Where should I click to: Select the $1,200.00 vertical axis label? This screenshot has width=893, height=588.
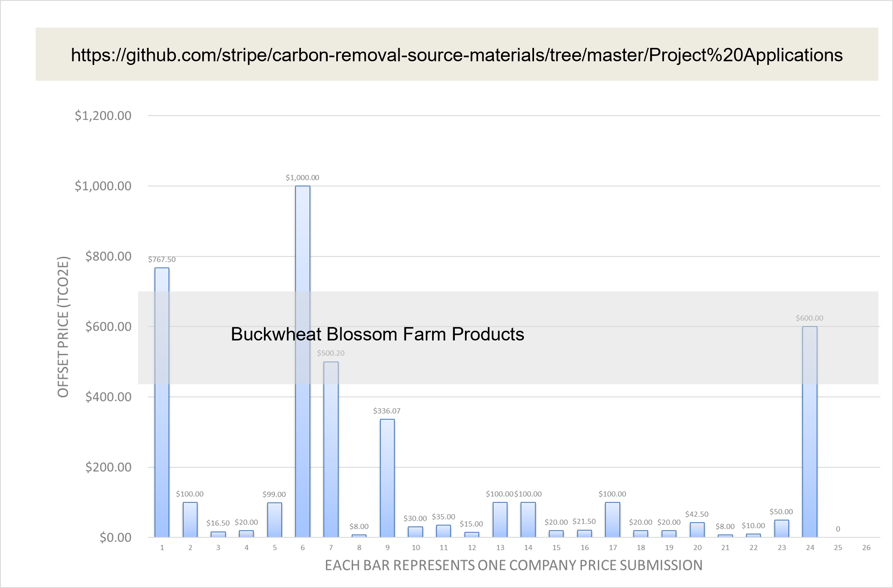pos(103,116)
